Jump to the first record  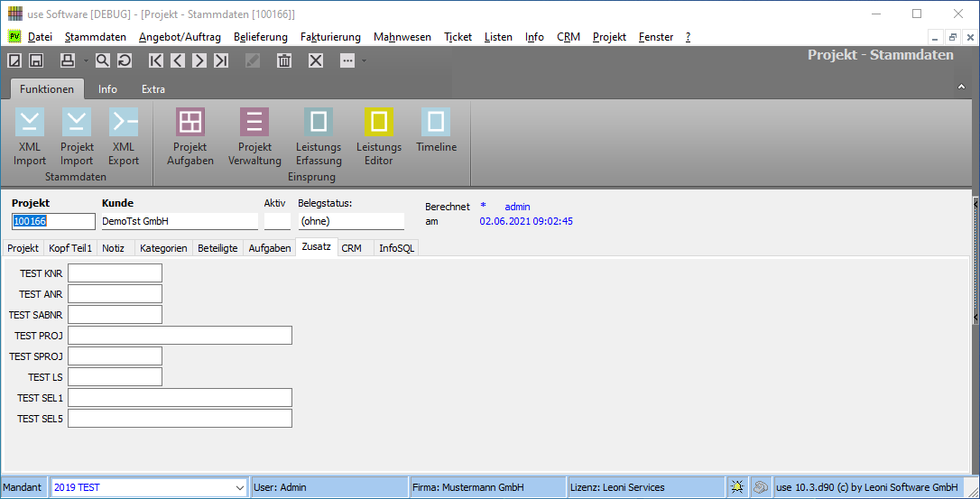tap(157, 60)
